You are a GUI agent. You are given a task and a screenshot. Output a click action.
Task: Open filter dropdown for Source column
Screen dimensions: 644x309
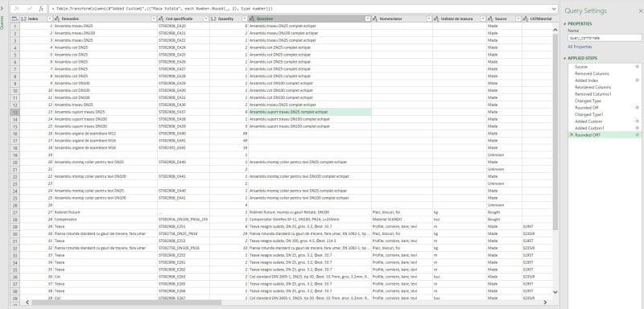[x=518, y=19]
